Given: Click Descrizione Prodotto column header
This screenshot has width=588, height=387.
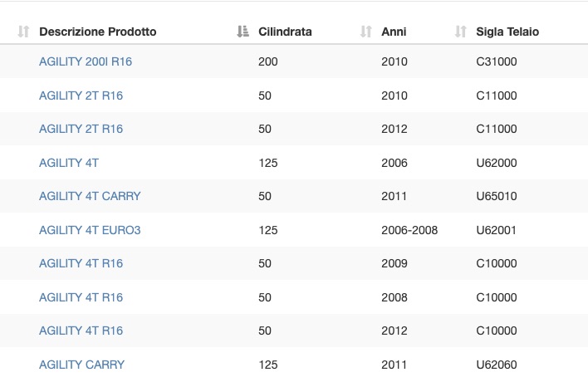Looking at the screenshot, I should 97,32.
